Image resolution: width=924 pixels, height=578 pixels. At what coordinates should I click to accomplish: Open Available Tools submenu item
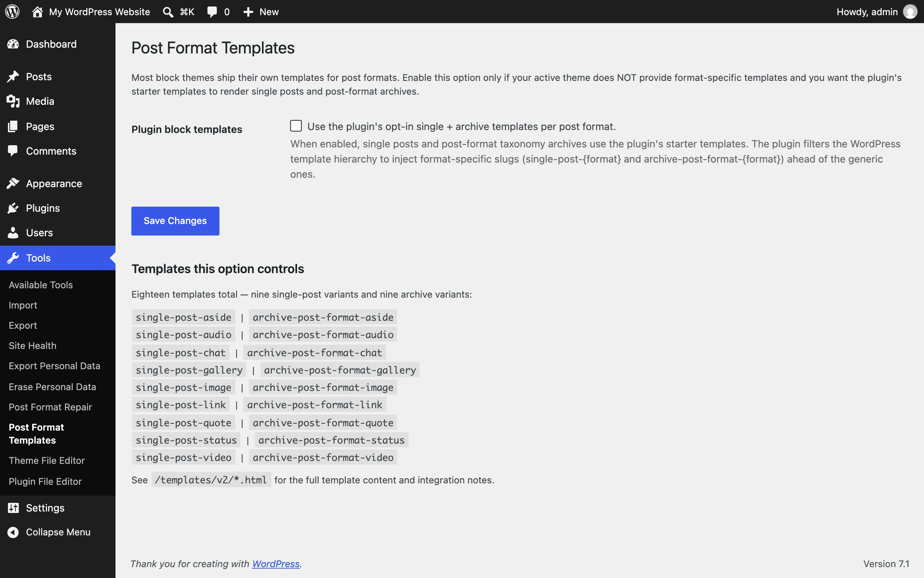(41, 285)
